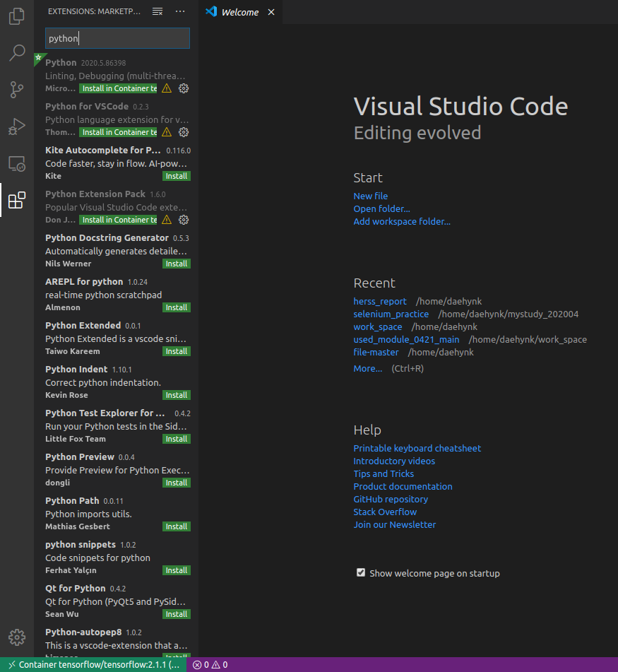Open Introductory videos link
This screenshot has width=618, height=672.
tap(394, 461)
